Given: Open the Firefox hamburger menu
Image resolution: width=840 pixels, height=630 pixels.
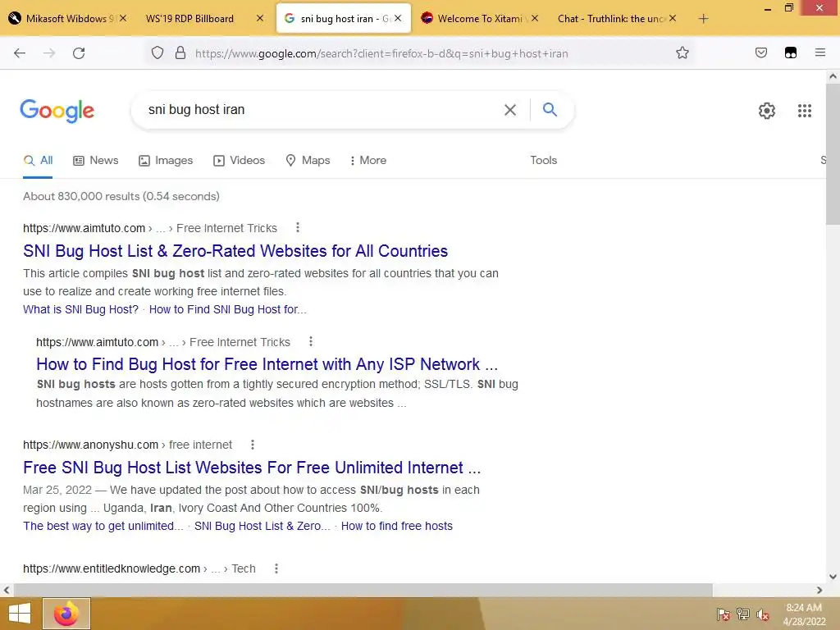Looking at the screenshot, I should [x=820, y=52].
